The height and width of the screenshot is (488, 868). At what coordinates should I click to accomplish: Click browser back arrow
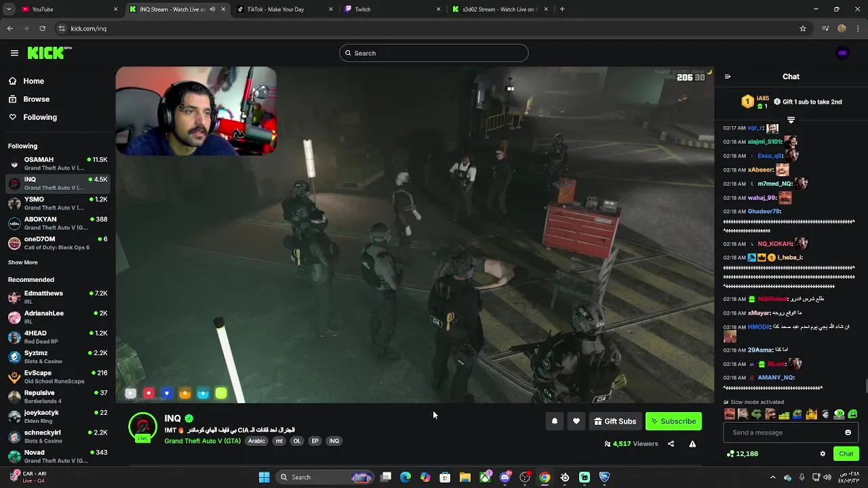tap(9, 28)
